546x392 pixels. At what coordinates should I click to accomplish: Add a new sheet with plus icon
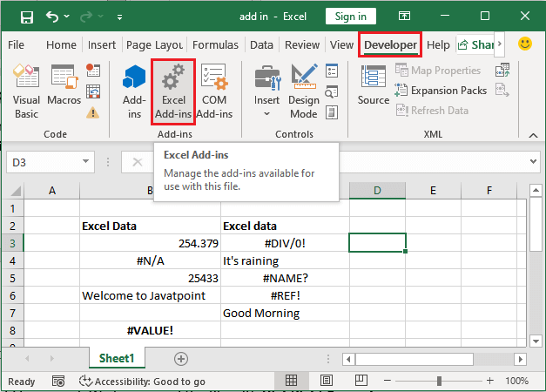pyautogui.click(x=181, y=359)
